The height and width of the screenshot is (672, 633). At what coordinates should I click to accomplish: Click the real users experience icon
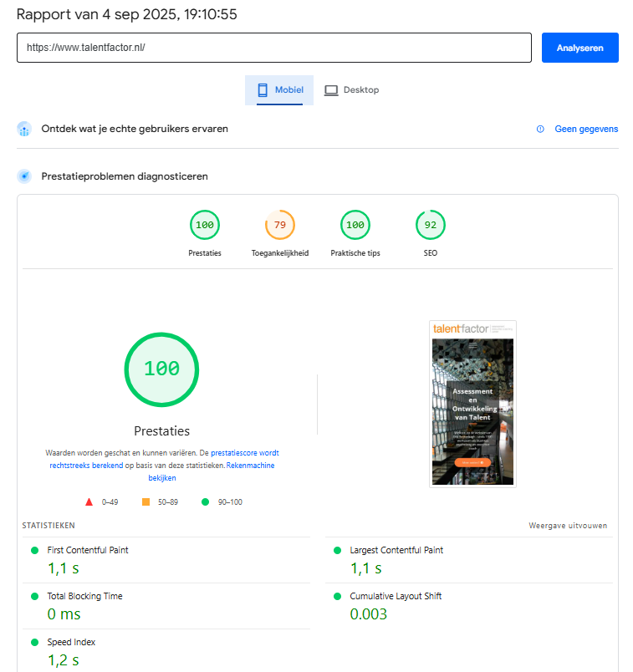tap(24, 130)
